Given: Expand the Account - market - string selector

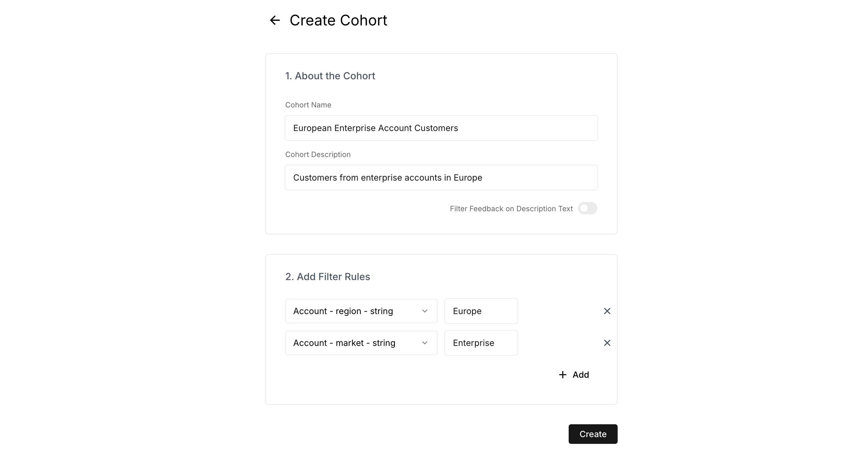Looking at the screenshot, I should (354, 343).
